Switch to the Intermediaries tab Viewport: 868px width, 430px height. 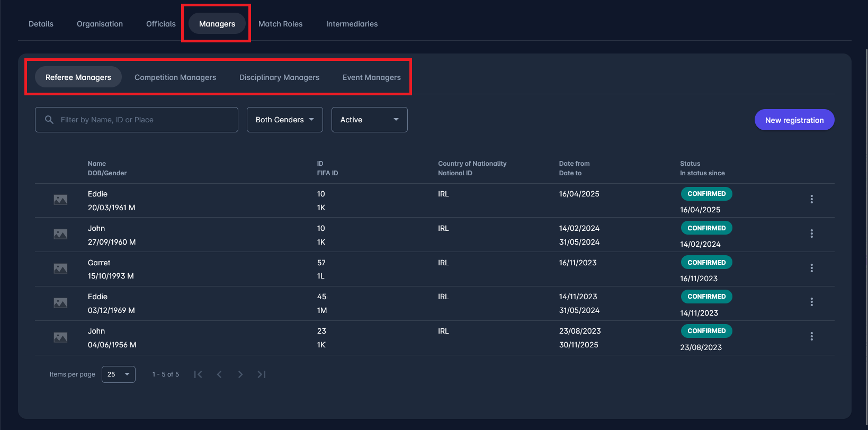click(352, 24)
